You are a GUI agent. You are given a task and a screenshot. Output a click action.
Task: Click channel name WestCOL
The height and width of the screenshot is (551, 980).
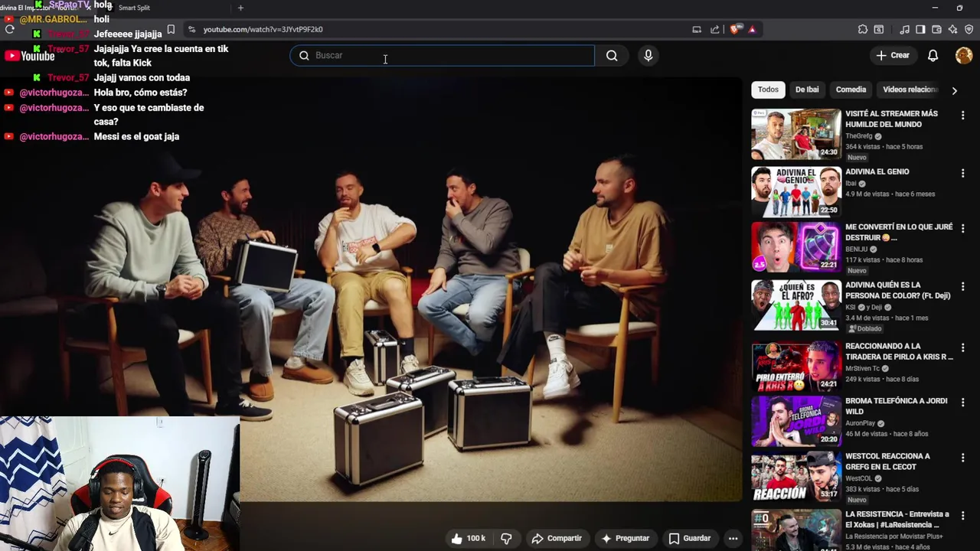pos(859,478)
